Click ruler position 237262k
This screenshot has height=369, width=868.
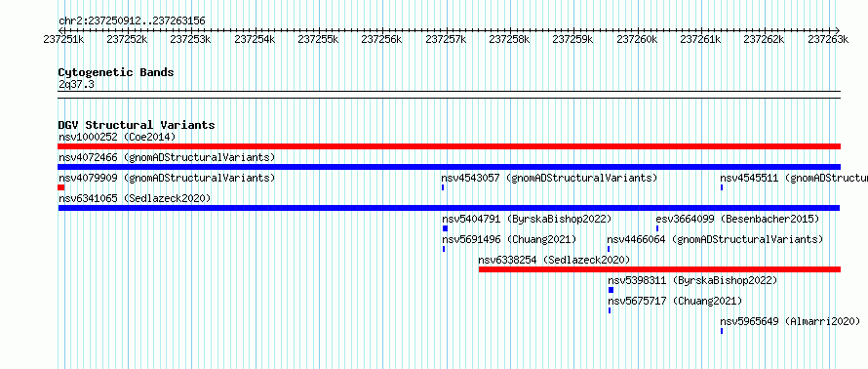coord(765,39)
